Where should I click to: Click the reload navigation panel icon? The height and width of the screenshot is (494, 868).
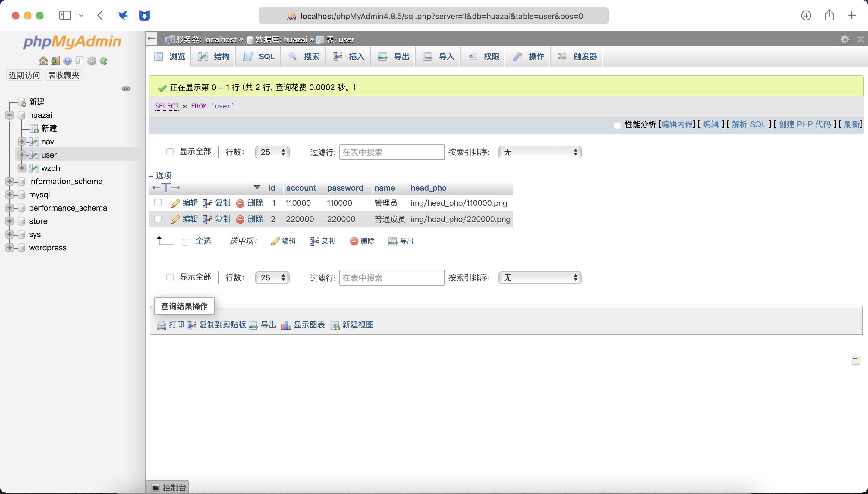[x=104, y=61]
